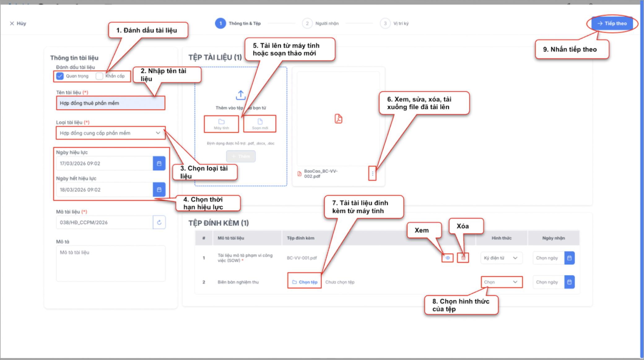Click the Soạn mới document option

[x=260, y=124]
